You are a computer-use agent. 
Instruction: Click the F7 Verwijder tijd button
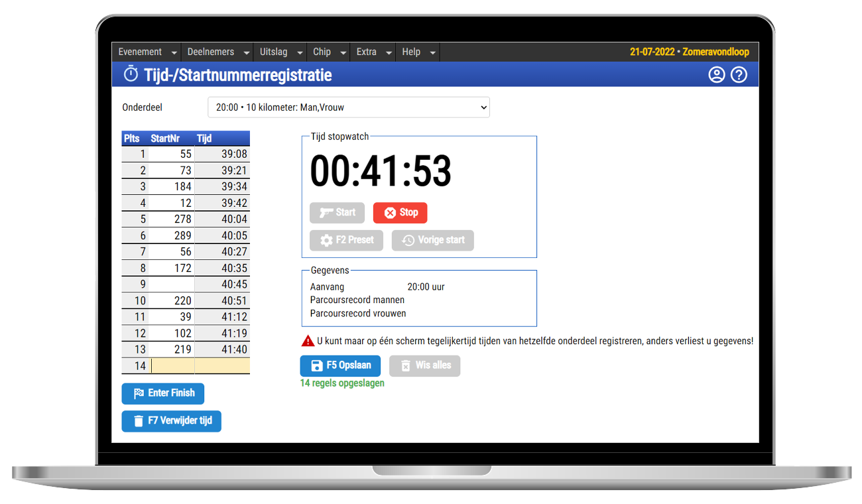click(x=171, y=421)
